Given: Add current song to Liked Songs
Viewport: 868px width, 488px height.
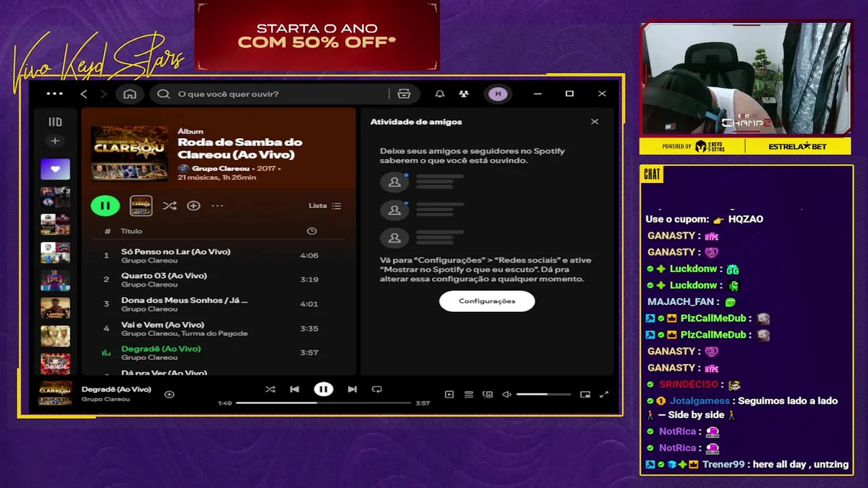Looking at the screenshot, I should coord(170,394).
